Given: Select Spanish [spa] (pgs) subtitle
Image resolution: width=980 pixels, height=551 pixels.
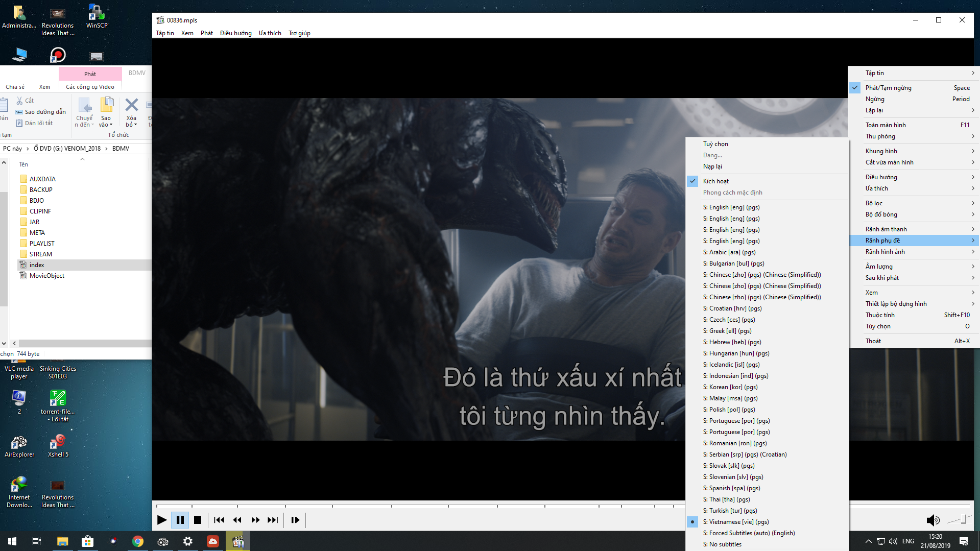Looking at the screenshot, I should (767, 488).
